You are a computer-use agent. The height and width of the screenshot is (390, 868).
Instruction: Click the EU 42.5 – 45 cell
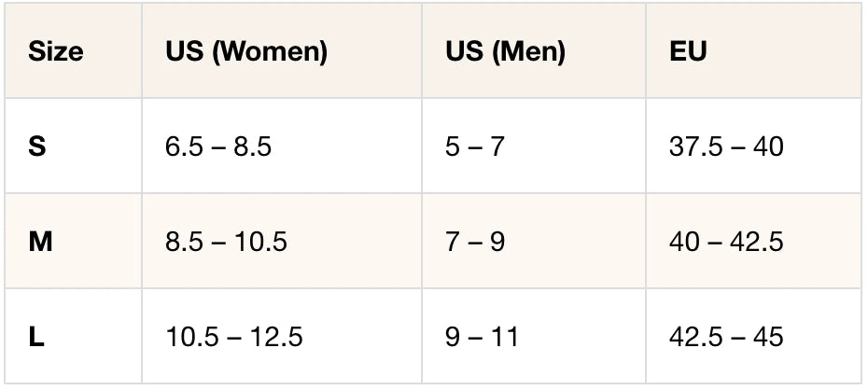[726, 337]
